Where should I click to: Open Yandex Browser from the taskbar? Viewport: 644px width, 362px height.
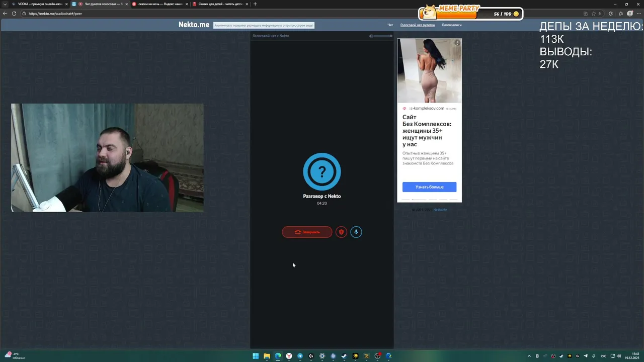(x=289, y=356)
